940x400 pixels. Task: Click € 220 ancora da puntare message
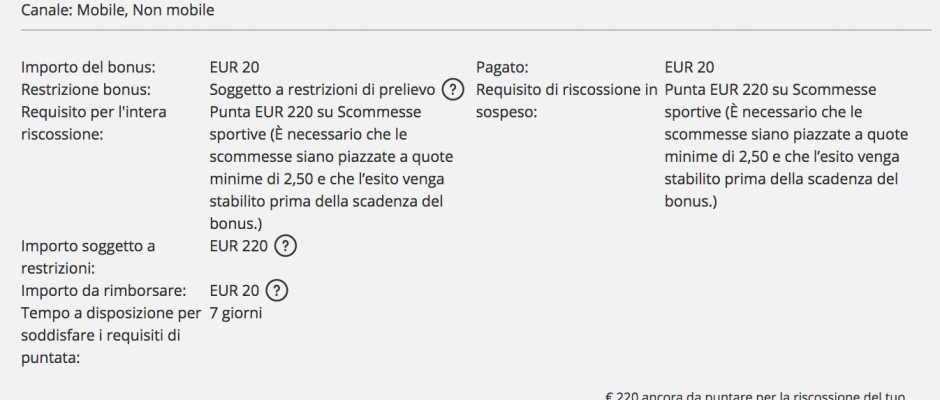tap(755, 395)
